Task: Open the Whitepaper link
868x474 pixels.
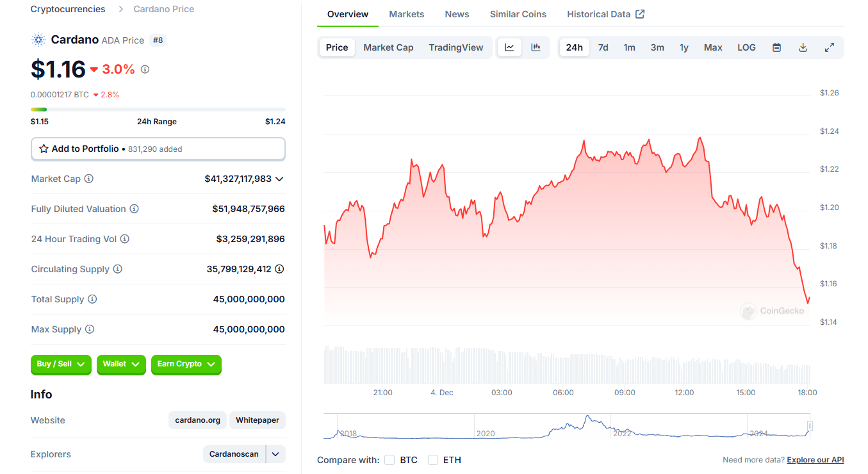Action: (258, 420)
